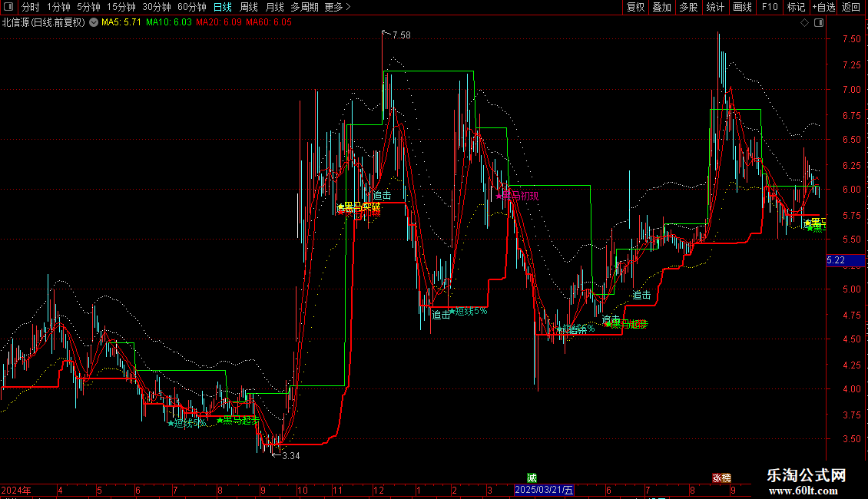
Task: Click the diamond icon above the chart
Action: [805, 23]
